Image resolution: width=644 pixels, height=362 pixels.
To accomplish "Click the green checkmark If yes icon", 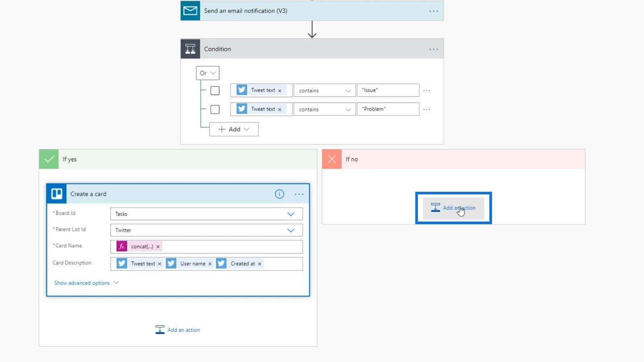I will point(49,159).
